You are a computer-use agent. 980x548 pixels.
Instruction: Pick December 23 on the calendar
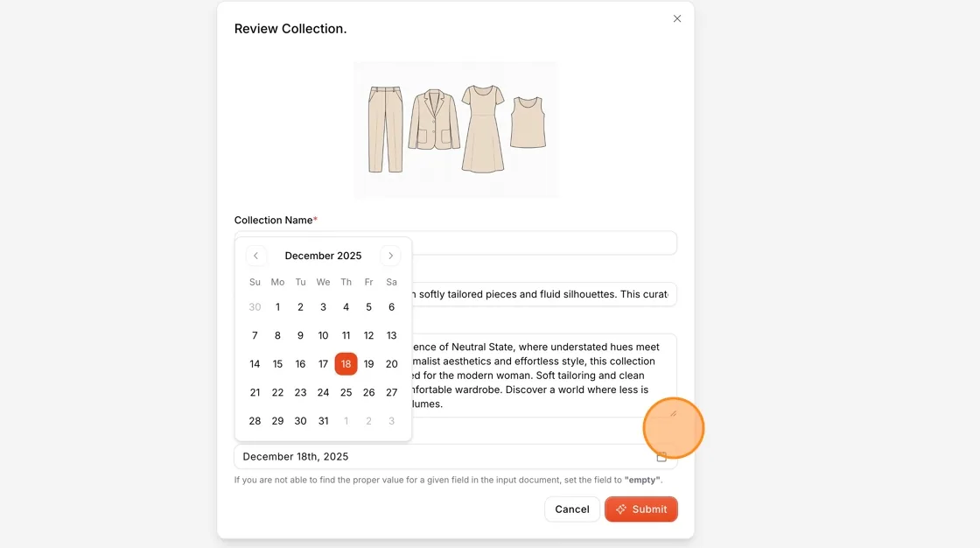pos(301,393)
